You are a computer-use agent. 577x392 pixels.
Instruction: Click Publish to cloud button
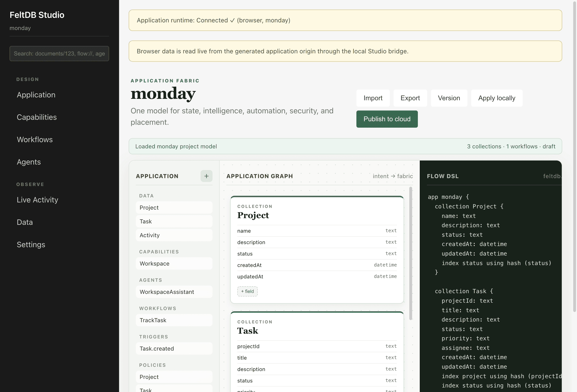[x=387, y=119]
